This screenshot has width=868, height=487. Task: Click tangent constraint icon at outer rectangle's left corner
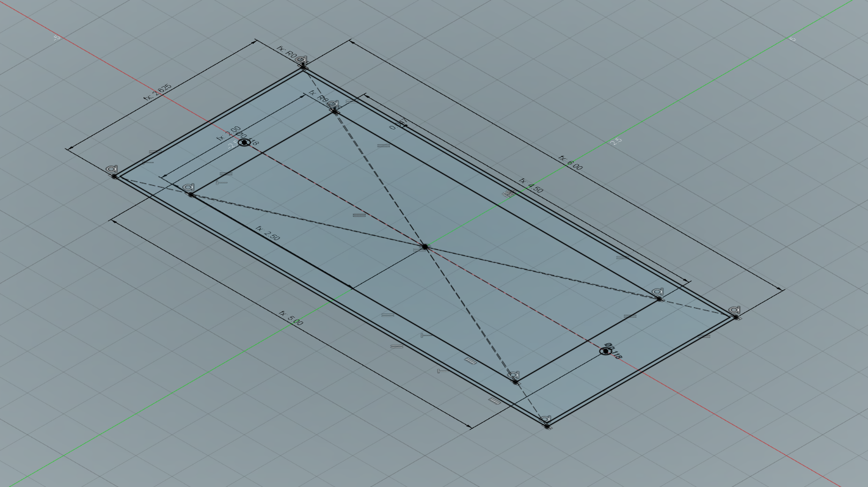click(x=111, y=169)
